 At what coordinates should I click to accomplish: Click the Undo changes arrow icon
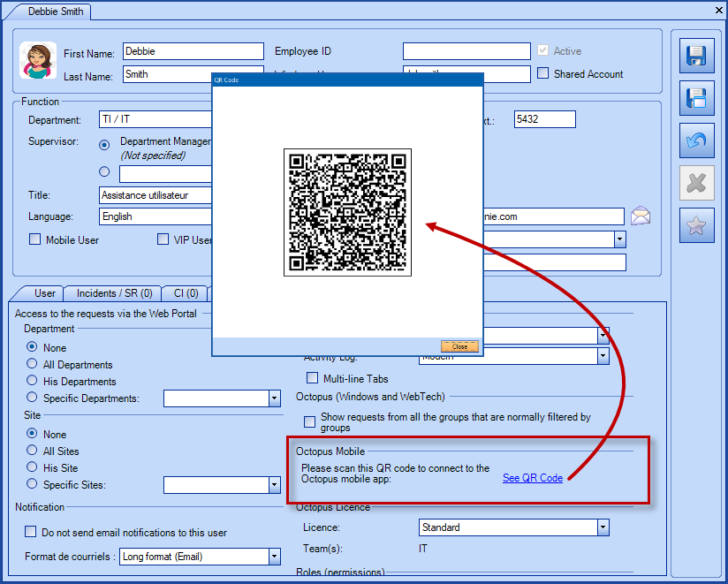[x=696, y=140]
